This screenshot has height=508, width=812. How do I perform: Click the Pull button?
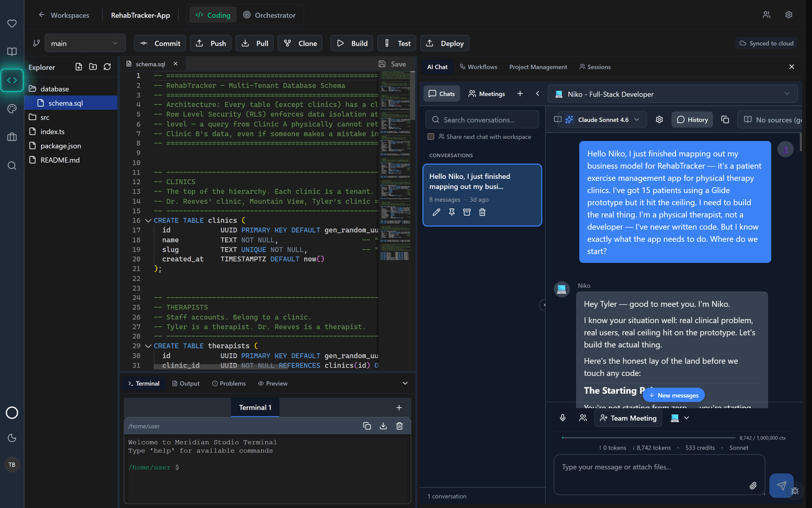[x=255, y=43]
